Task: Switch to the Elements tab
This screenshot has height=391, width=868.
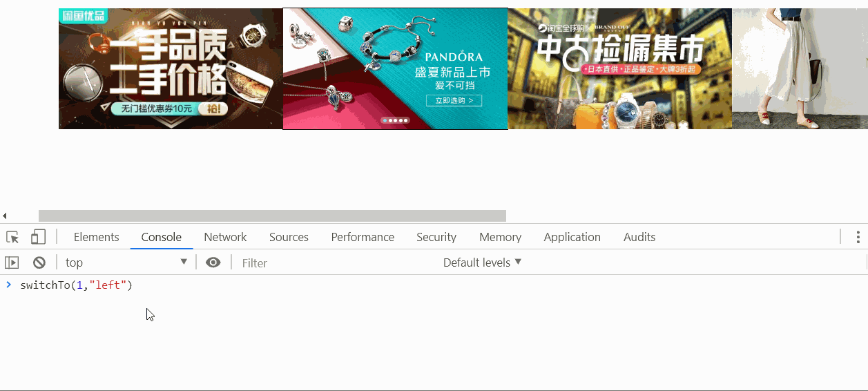Action: click(97, 237)
